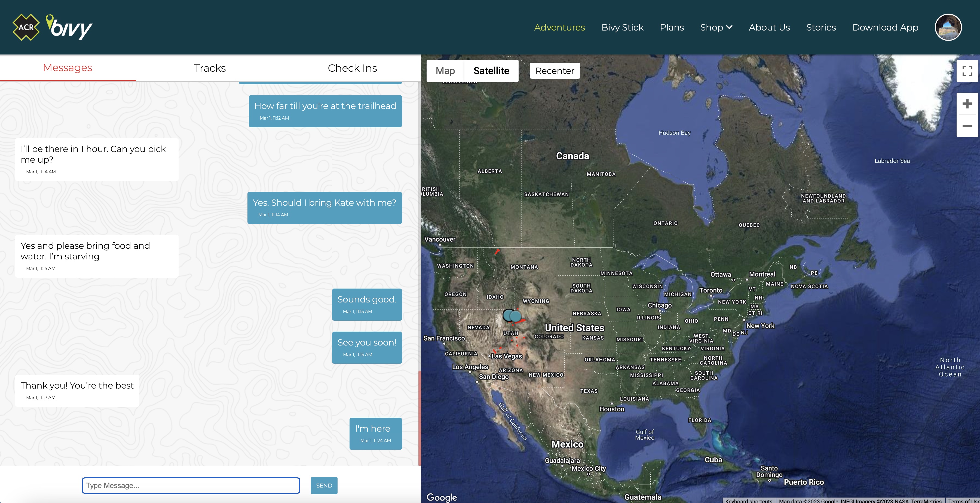Viewport: 980px width, 503px height.
Task: Click the 'Sounds good.' message bubble
Action: (367, 305)
